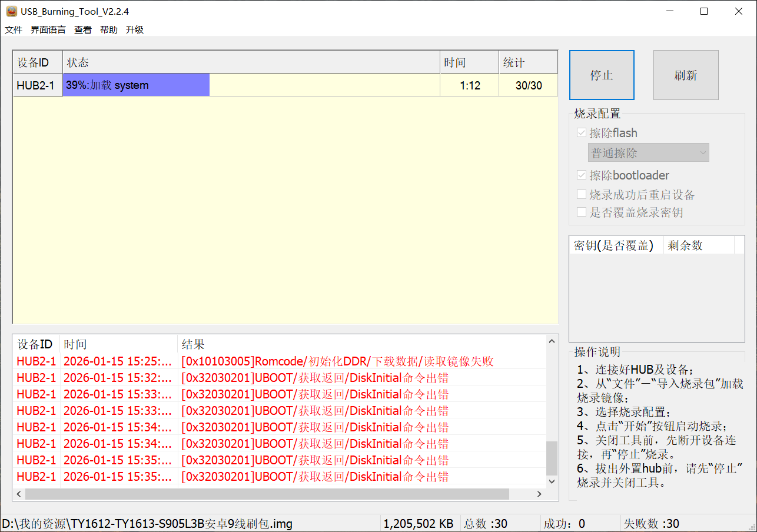The height and width of the screenshot is (532, 757).
Task: Open the 查看 menu
Action: click(83, 30)
